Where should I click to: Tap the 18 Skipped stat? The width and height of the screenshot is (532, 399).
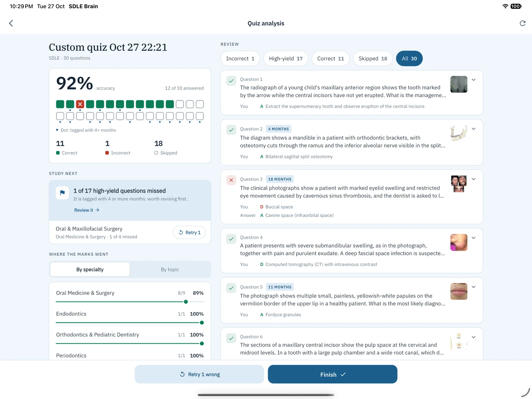(166, 148)
